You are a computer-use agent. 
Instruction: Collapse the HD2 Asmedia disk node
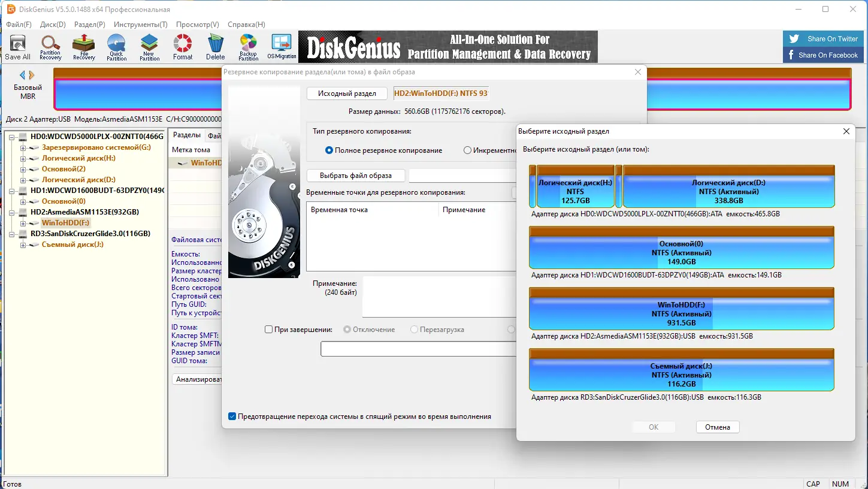point(13,212)
